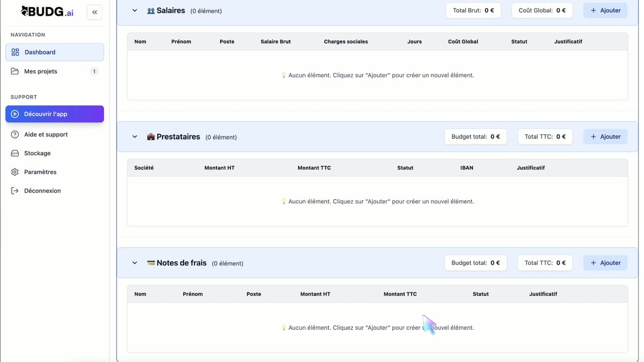Viewport: 644px width, 362px height.
Task: Click the Prestataires briefcase icon
Action: tap(151, 137)
